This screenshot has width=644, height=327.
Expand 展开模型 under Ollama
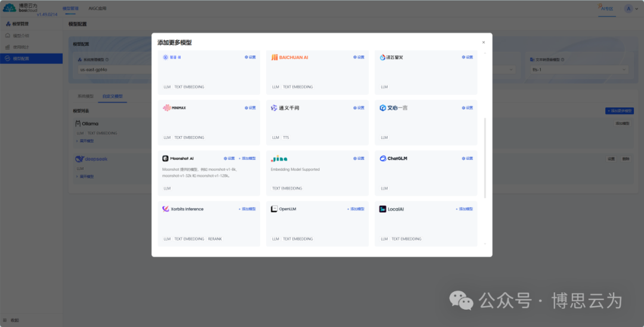(85, 141)
